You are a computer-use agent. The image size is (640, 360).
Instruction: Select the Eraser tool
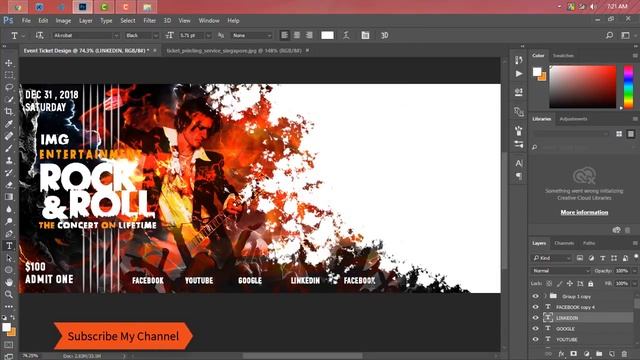click(x=9, y=184)
